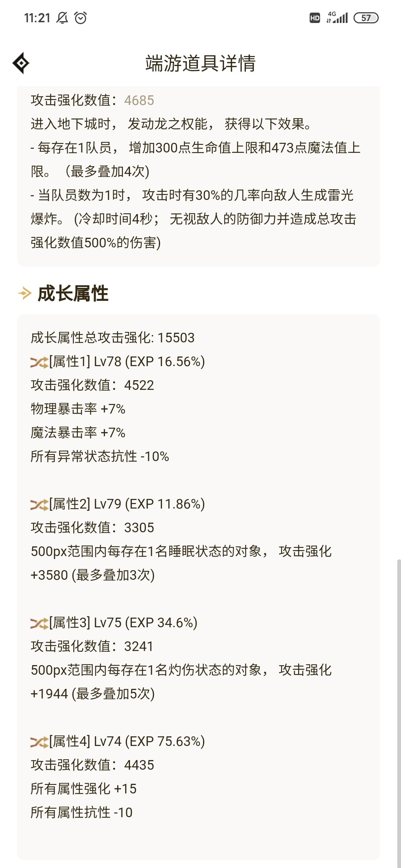401x868 pixels.
Task: Click the vertical scrollbar on the right edge
Action: click(399, 712)
